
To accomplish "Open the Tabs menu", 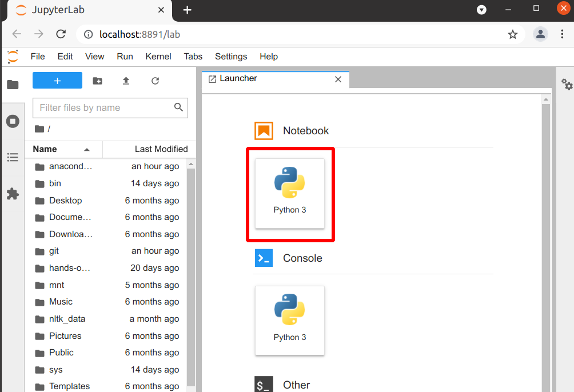I will pyautogui.click(x=193, y=57).
